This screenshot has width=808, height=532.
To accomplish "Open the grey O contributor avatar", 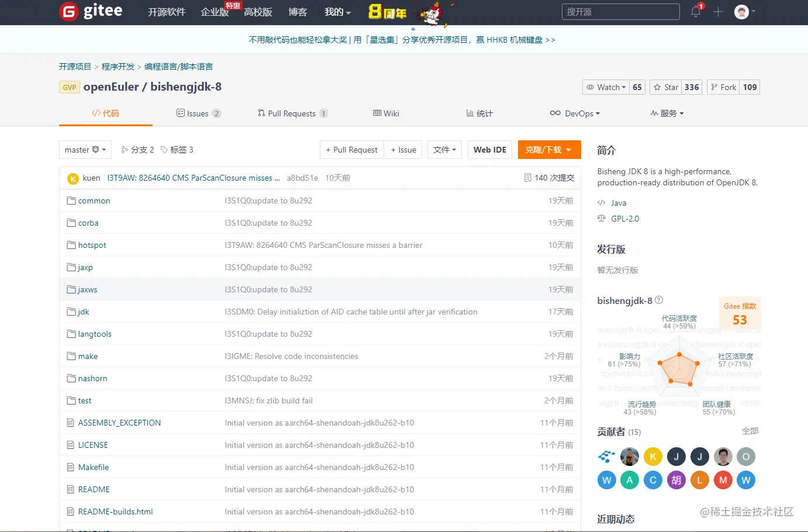I will [x=746, y=457].
